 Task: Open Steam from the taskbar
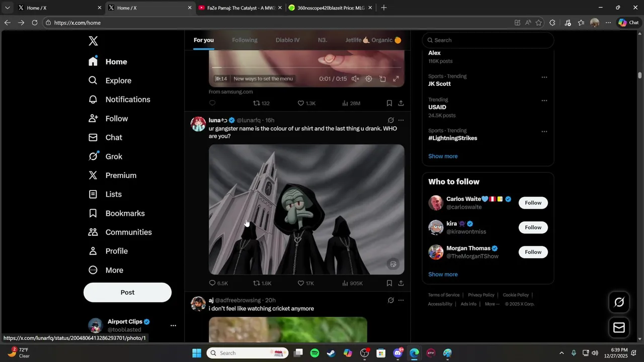tap(331, 353)
